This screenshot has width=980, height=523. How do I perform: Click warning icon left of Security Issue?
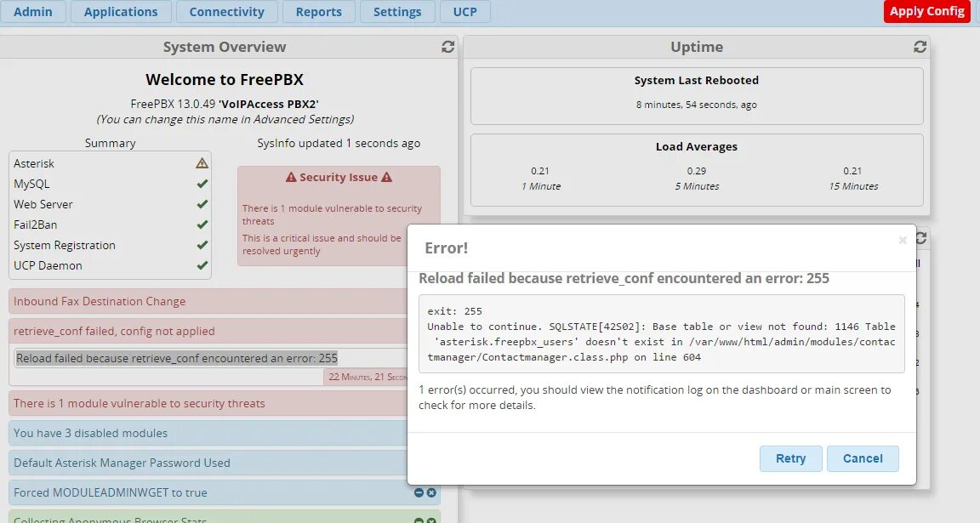click(291, 177)
